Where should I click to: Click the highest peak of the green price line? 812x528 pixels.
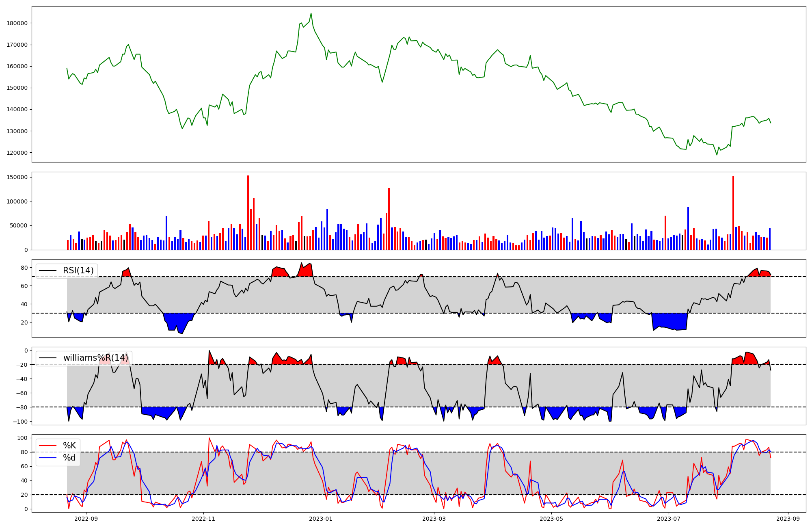tap(311, 13)
